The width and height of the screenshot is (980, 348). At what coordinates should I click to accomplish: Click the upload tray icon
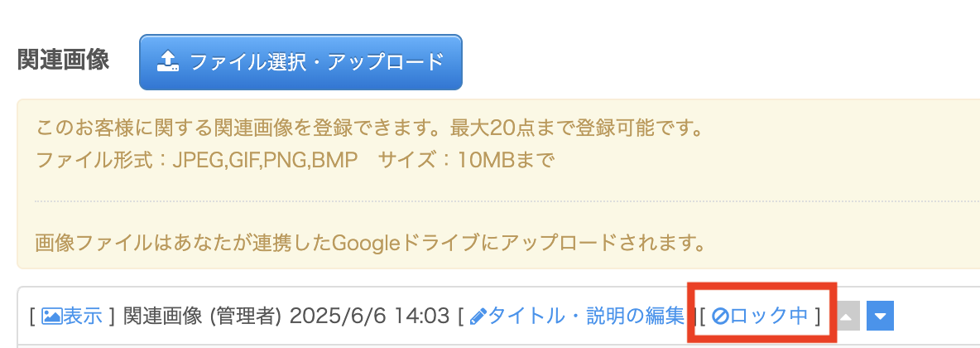pos(168,62)
